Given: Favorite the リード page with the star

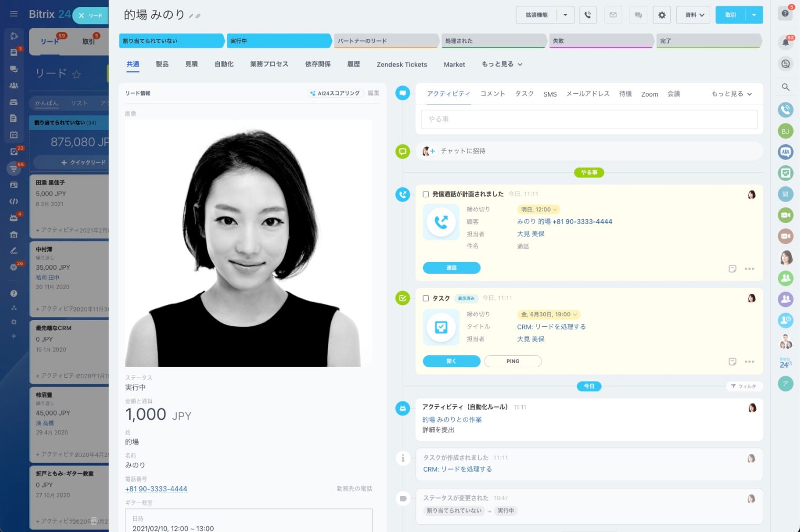Looking at the screenshot, I should pos(77,74).
